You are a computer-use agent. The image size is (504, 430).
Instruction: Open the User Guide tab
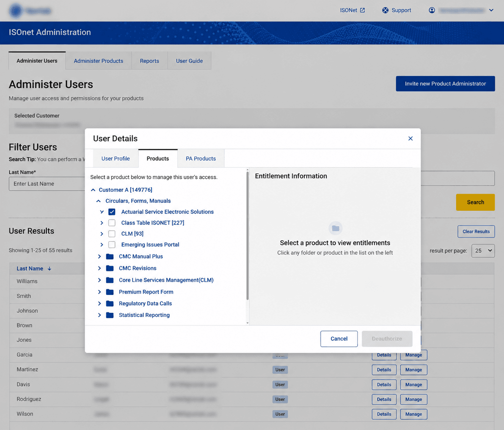(189, 61)
